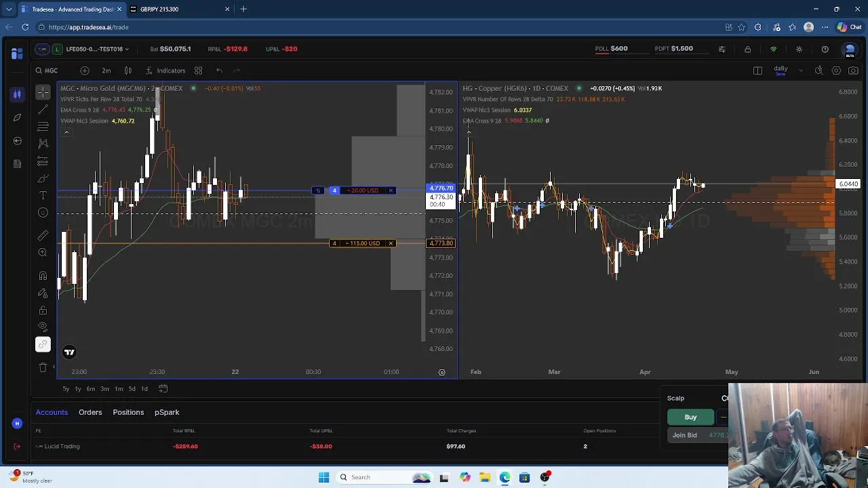Image resolution: width=868 pixels, height=488 pixels.
Task: Select the 6m date range
Action: [x=91, y=388]
